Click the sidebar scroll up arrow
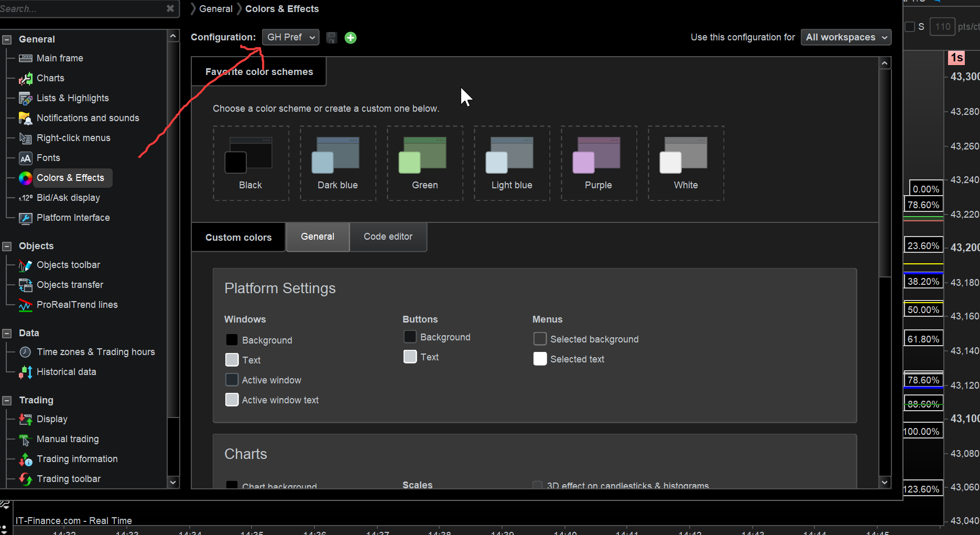Screen dimensions: 980x535 coord(173,36)
